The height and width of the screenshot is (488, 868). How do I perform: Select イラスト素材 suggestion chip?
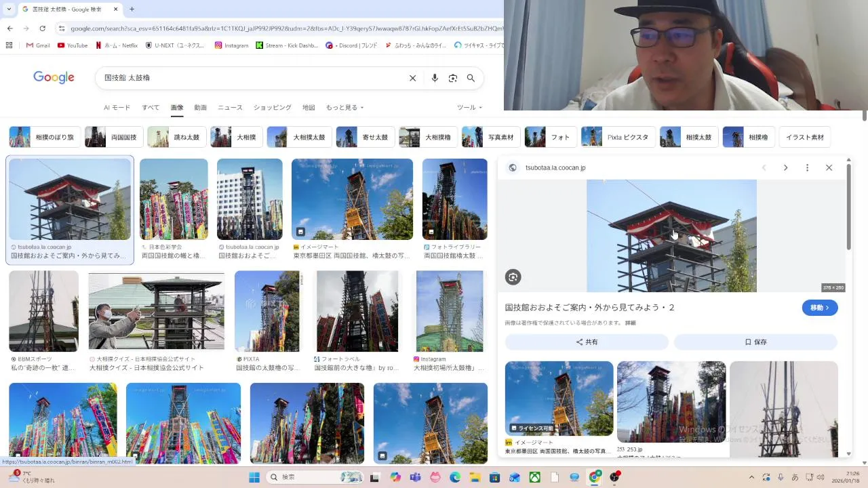click(805, 137)
